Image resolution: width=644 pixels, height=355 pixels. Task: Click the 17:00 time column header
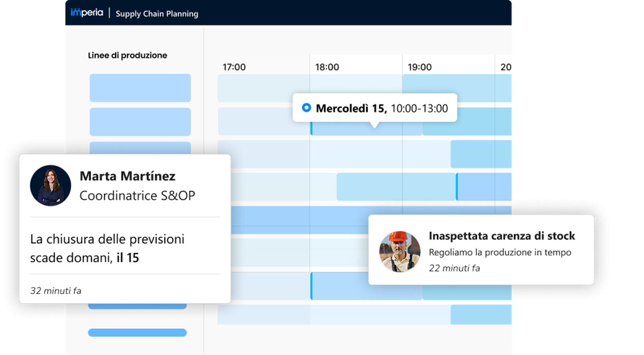[234, 67]
